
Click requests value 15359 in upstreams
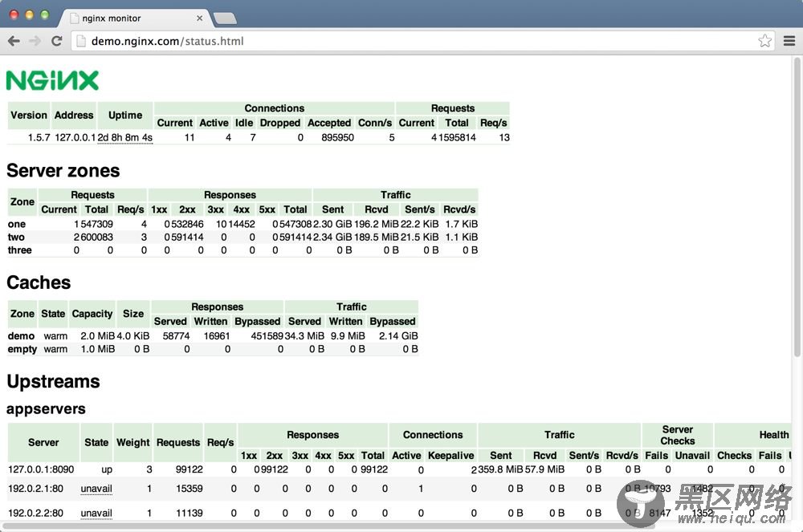click(x=190, y=489)
